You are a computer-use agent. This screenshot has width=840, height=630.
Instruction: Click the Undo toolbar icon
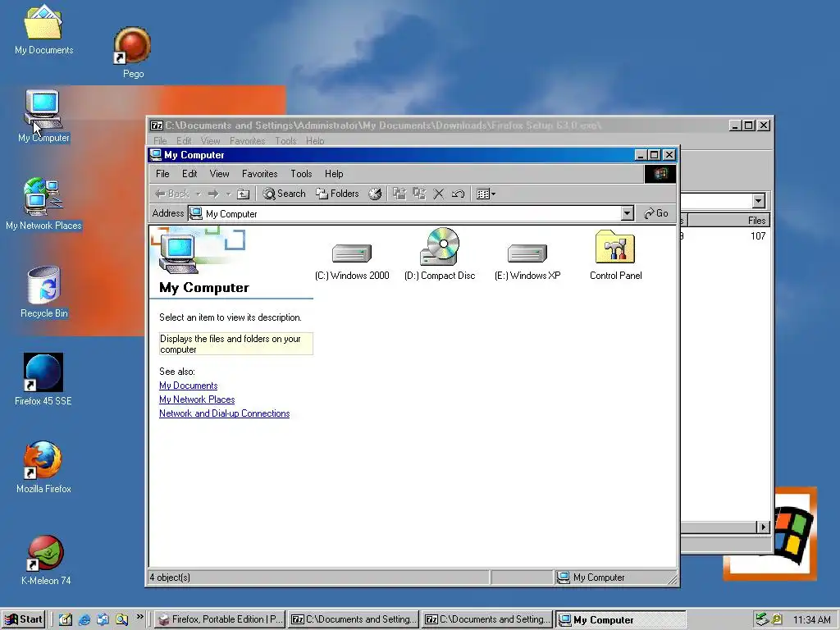458,194
